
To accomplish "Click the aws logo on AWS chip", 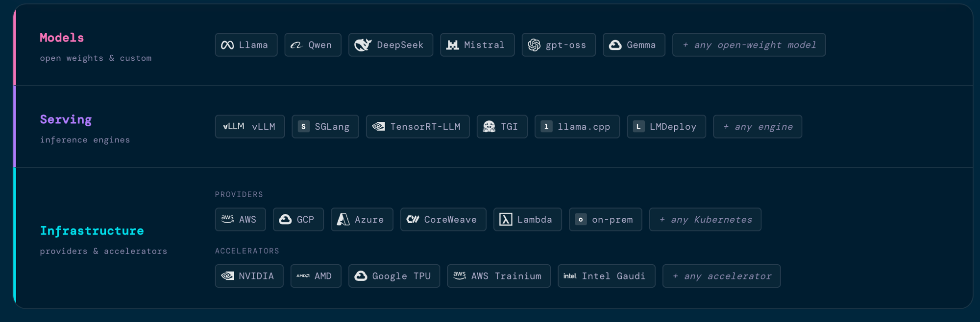I will click(x=227, y=219).
